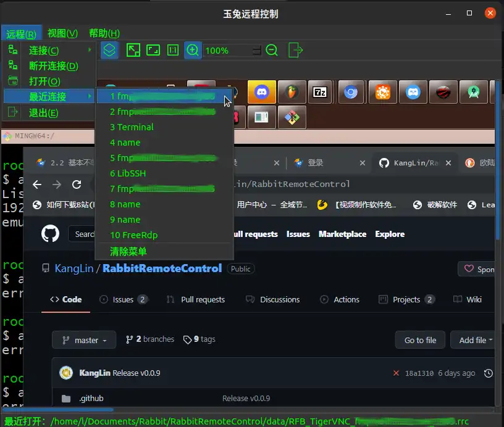Close the KangLin/Ra browser tab
This screenshot has height=427, width=504.
pyautogui.click(x=448, y=163)
